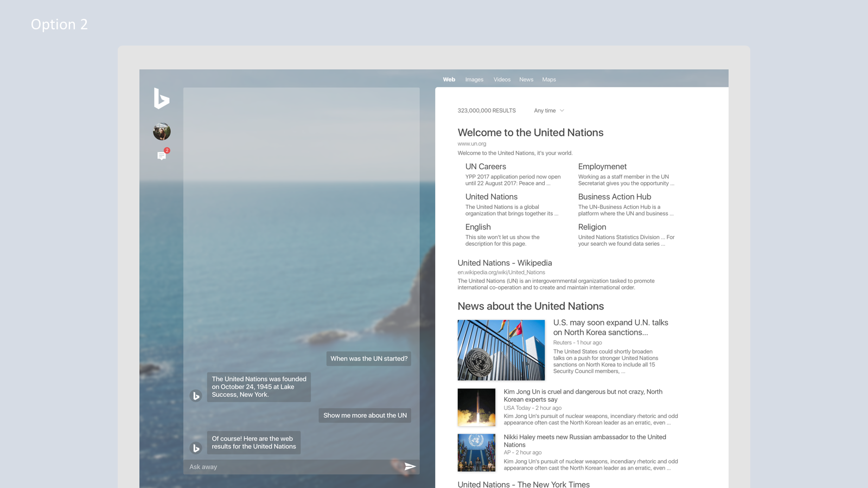Switch to the Images tab
The width and height of the screenshot is (868, 488).
[x=474, y=79]
